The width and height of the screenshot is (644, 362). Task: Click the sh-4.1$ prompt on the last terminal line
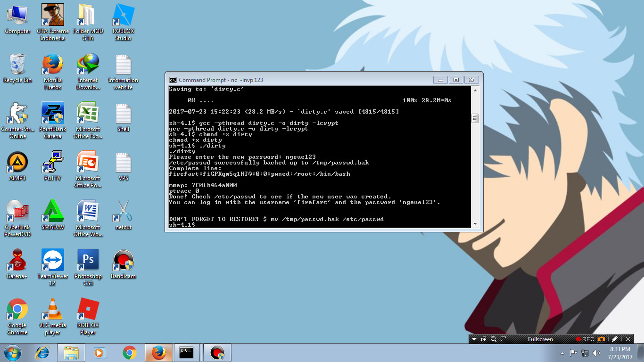(182, 225)
